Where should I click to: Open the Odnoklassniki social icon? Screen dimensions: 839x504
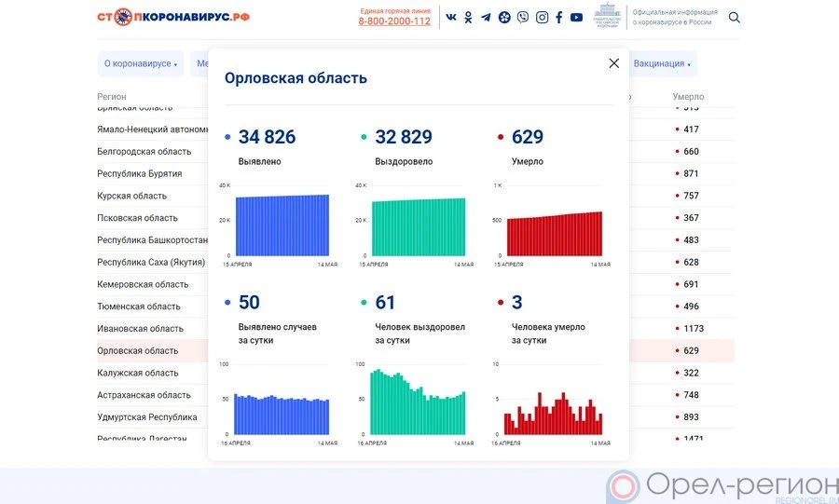[468, 18]
